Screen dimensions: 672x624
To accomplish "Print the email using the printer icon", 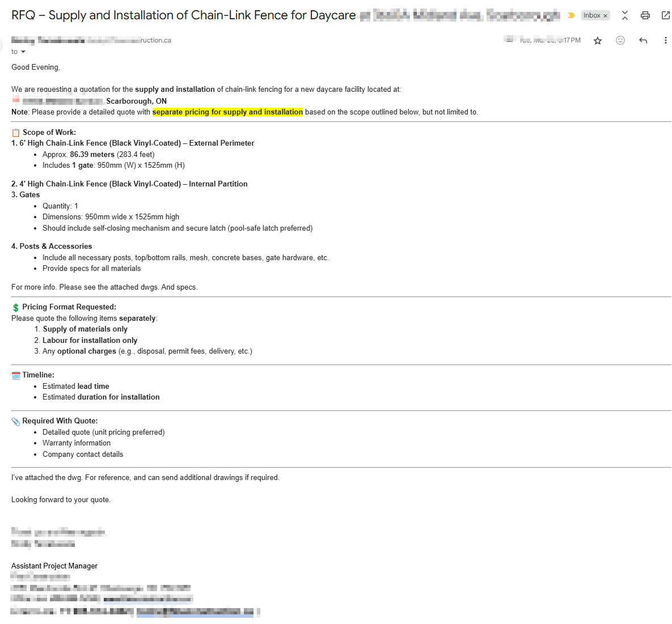I will (645, 15).
